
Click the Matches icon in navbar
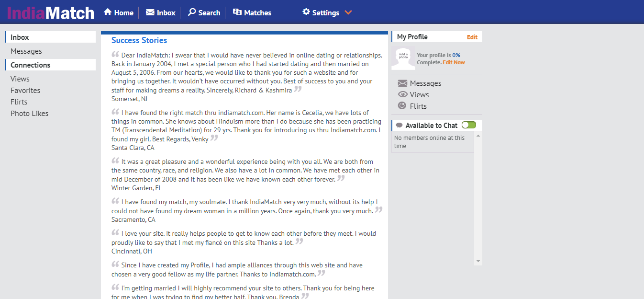tap(237, 12)
